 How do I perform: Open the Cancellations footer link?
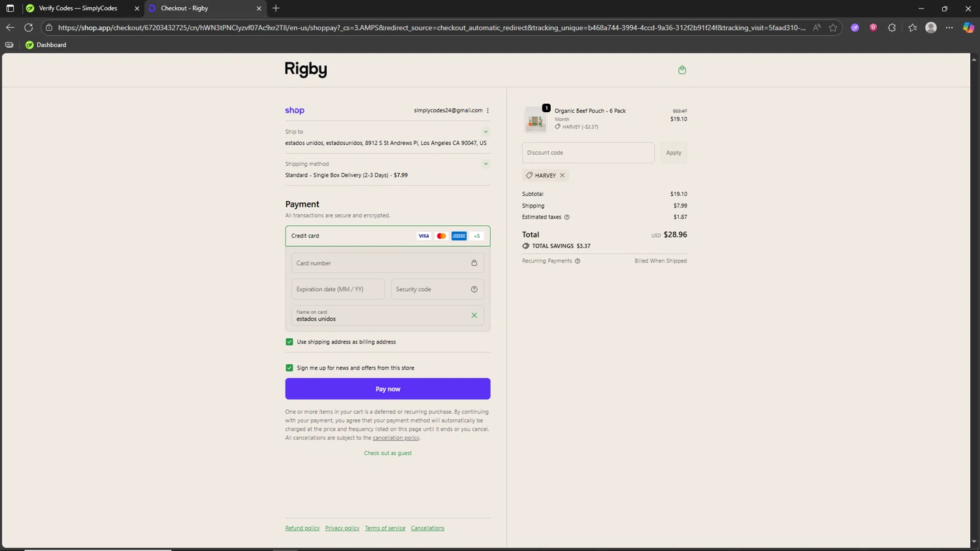pos(427,528)
